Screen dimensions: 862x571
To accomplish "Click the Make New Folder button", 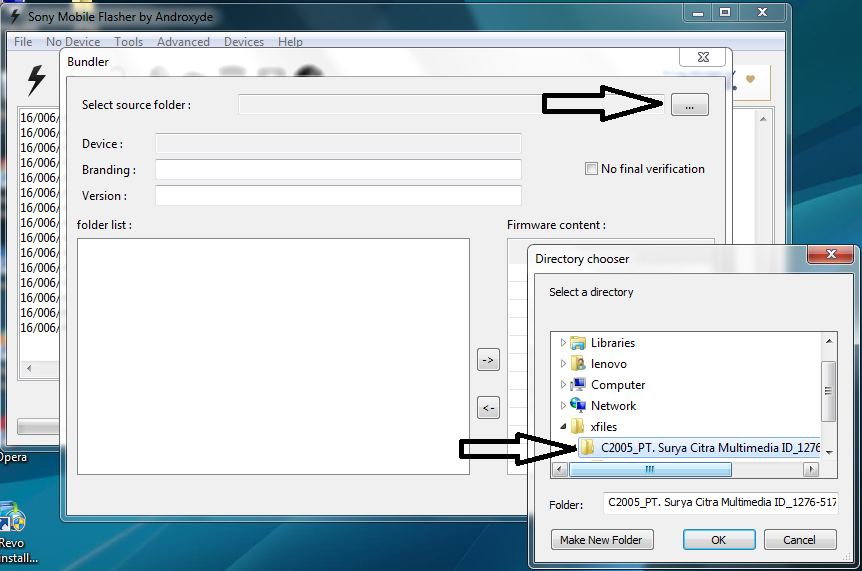I will pyautogui.click(x=602, y=540).
